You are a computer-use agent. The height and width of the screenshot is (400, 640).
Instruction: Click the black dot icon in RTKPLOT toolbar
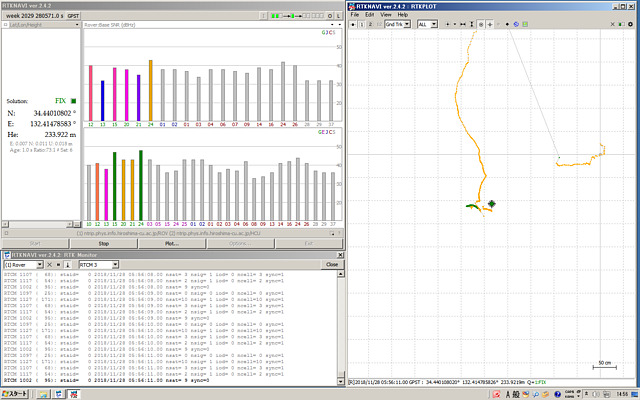[507, 24]
